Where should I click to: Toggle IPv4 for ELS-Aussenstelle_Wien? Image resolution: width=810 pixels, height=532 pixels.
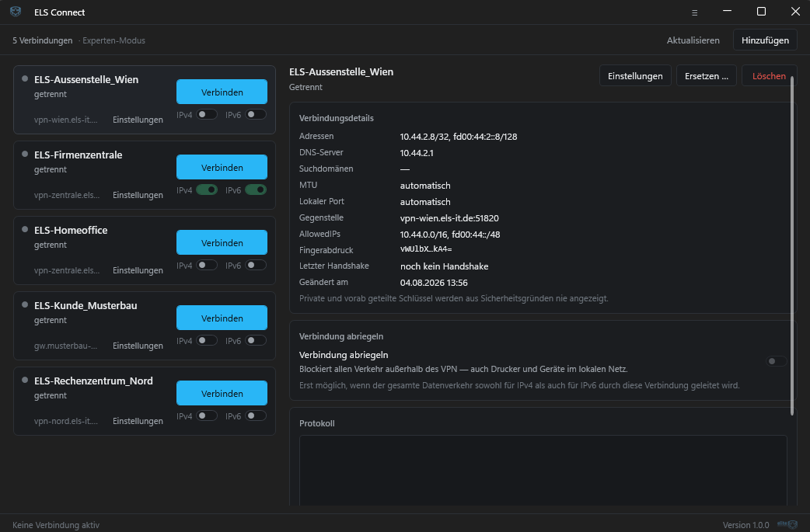(207, 114)
